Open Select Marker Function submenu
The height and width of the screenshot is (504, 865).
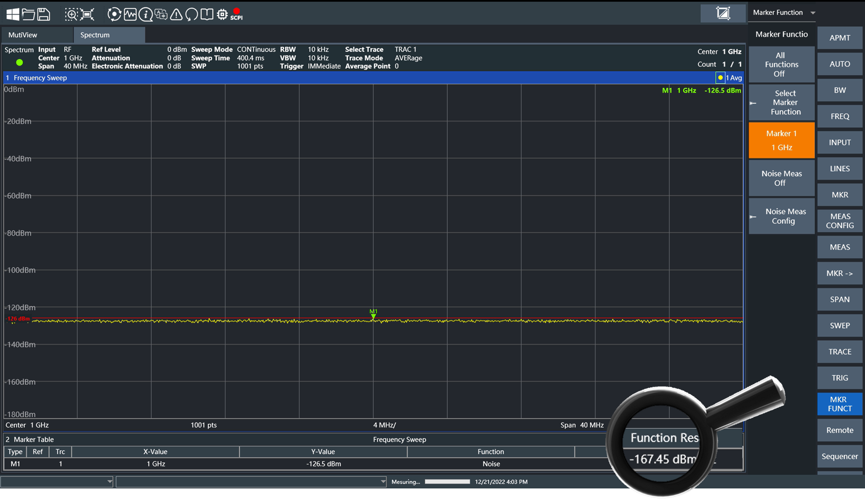(x=782, y=103)
